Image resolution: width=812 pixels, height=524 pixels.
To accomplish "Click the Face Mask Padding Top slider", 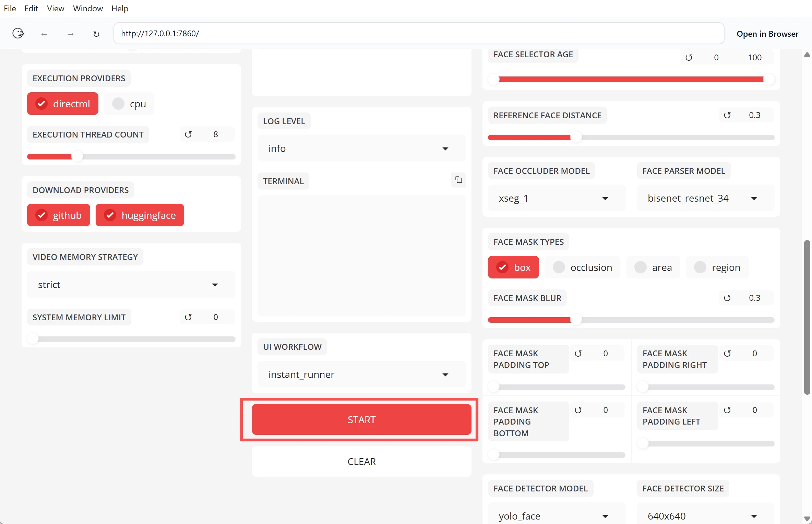I will [557, 387].
